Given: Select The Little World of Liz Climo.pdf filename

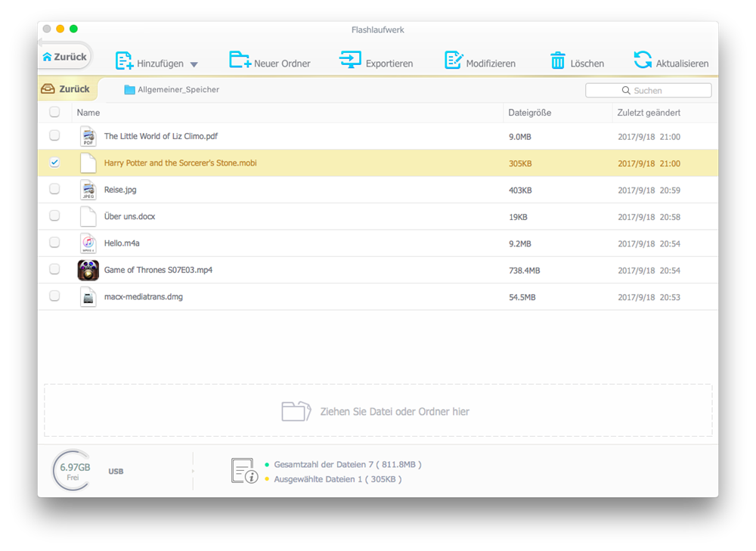Looking at the screenshot, I should coord(160,136).
